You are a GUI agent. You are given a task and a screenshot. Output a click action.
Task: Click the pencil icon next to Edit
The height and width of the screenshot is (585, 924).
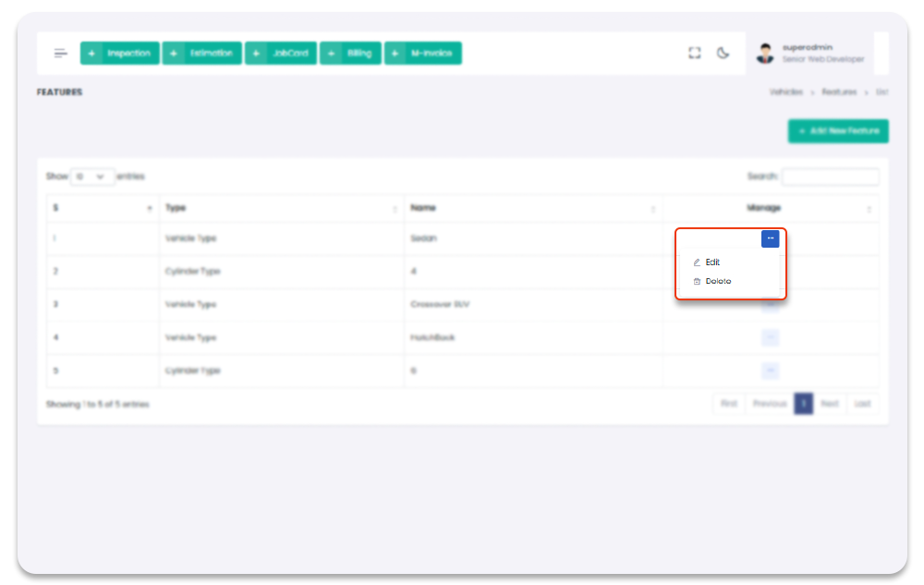[x=697, y=262]
